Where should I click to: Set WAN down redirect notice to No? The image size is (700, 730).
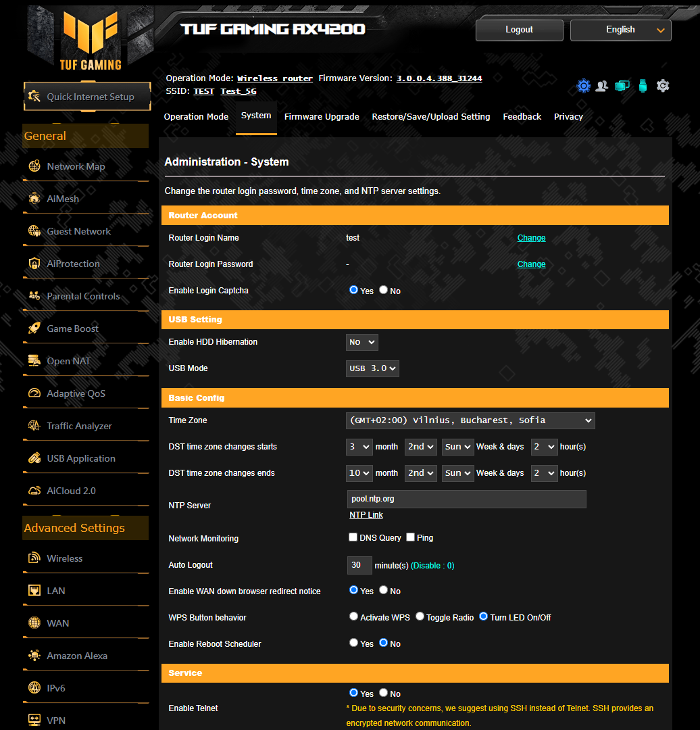click(384, 590)
